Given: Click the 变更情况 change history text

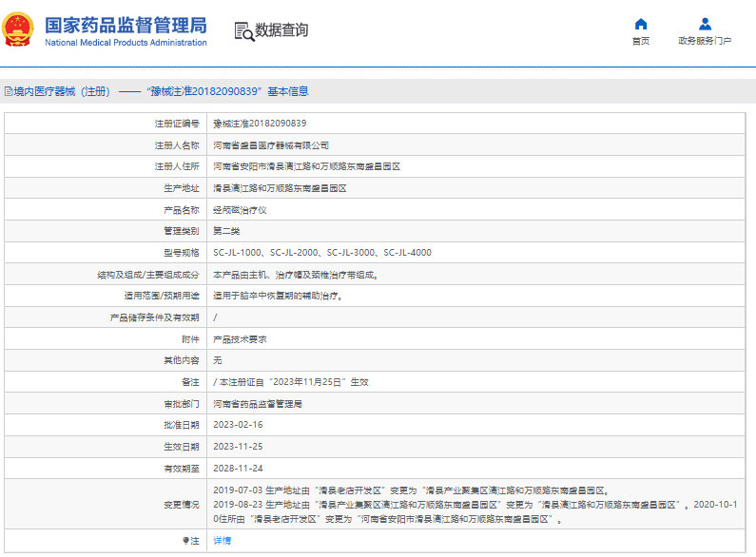Looking at the screenshot, I should point(475,505).
